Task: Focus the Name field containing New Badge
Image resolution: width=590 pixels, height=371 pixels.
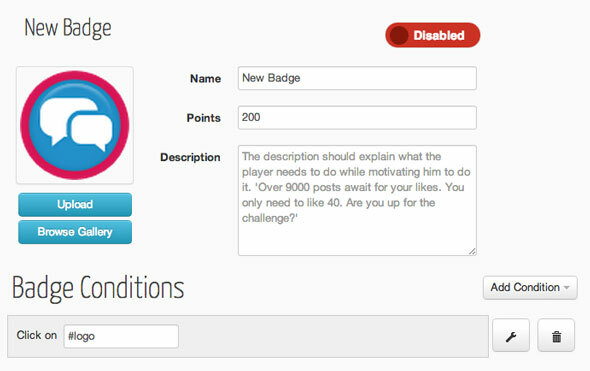Action: click(x=357, y=78)
